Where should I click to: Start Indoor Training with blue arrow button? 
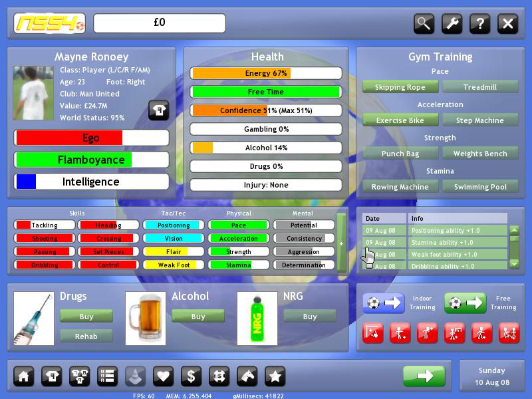point(384,303)
